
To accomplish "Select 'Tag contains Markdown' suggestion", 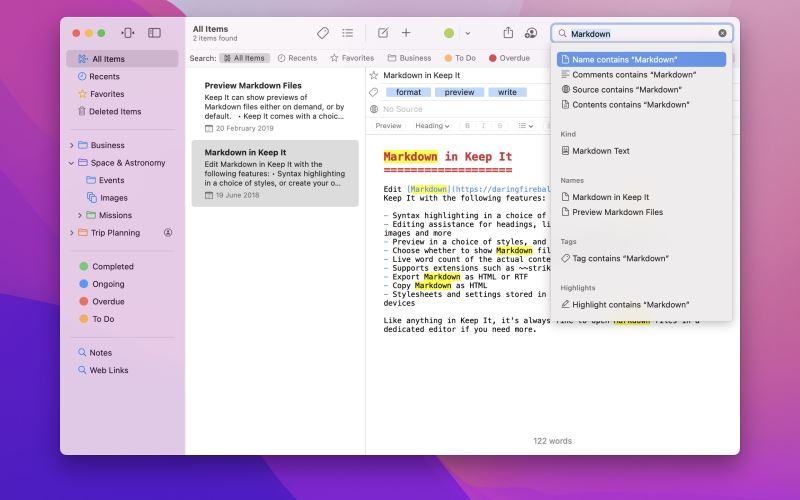I will coord(641,259).
